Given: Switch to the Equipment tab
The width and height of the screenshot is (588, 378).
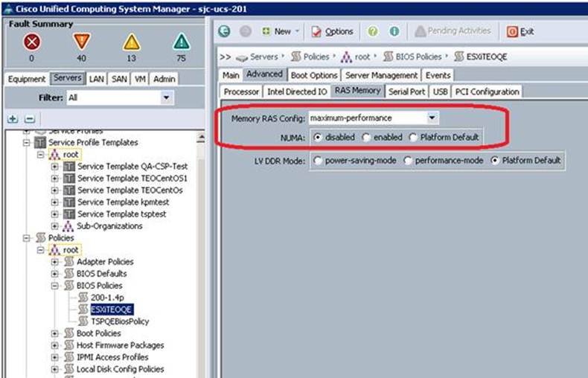Looking at the screenshot, I should [x=27, y=79].
